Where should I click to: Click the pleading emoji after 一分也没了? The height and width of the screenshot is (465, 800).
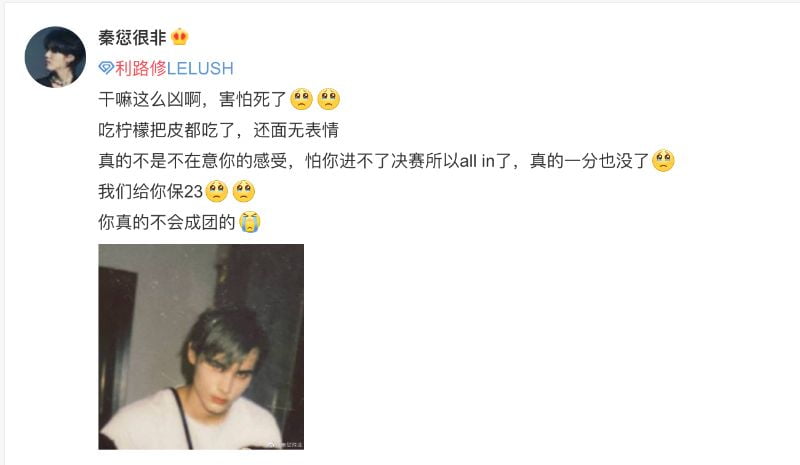point(663,160)
